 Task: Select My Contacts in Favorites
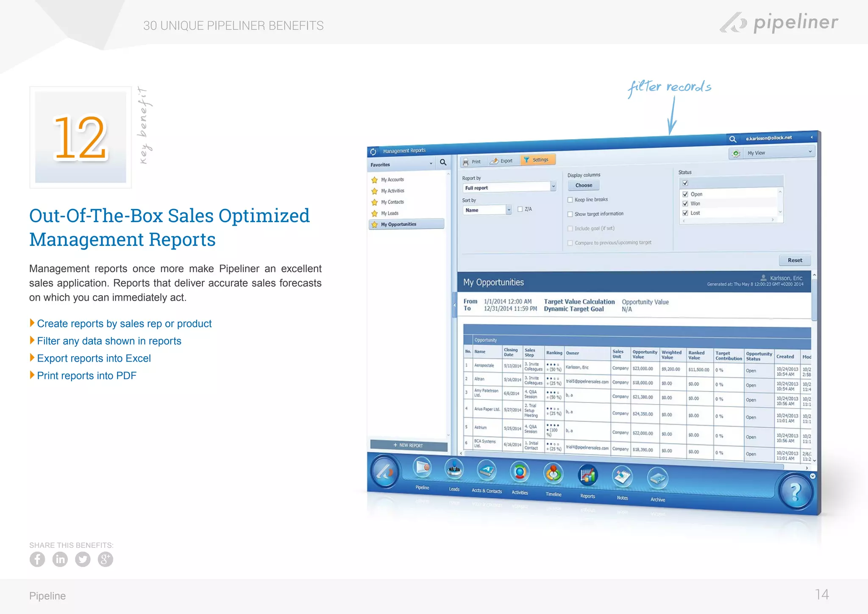click(x=392, y=202)
